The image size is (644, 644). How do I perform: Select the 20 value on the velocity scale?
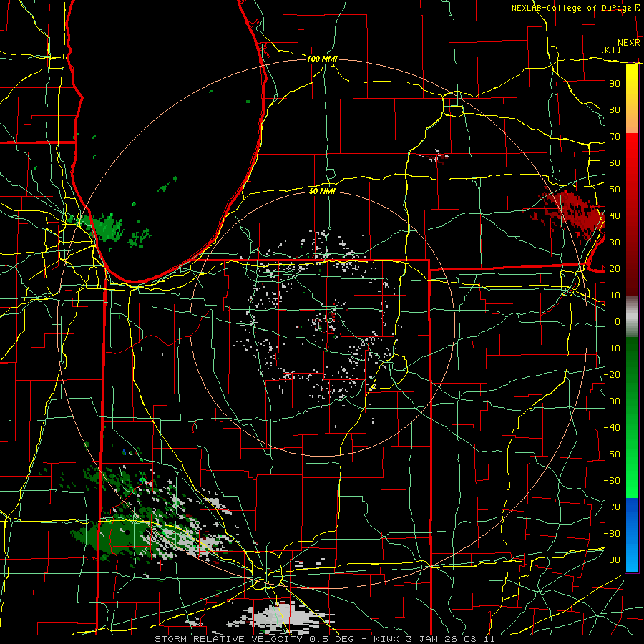[x=615, y=268]
